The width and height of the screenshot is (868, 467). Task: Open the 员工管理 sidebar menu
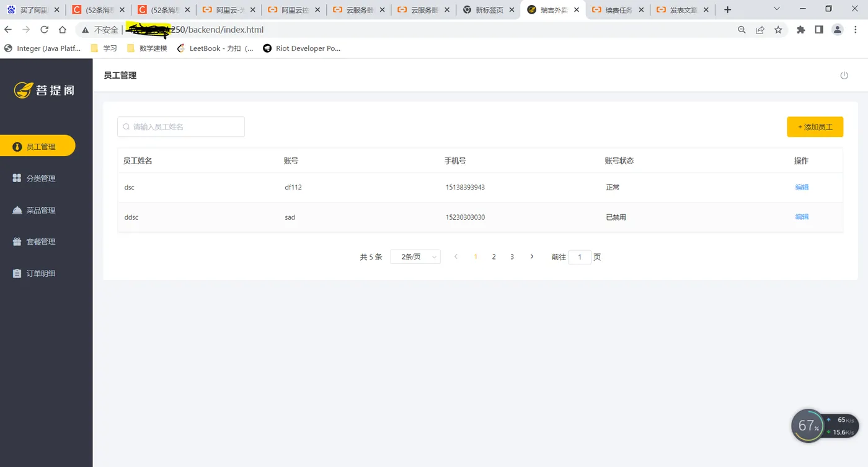click(x=38, y=147)
